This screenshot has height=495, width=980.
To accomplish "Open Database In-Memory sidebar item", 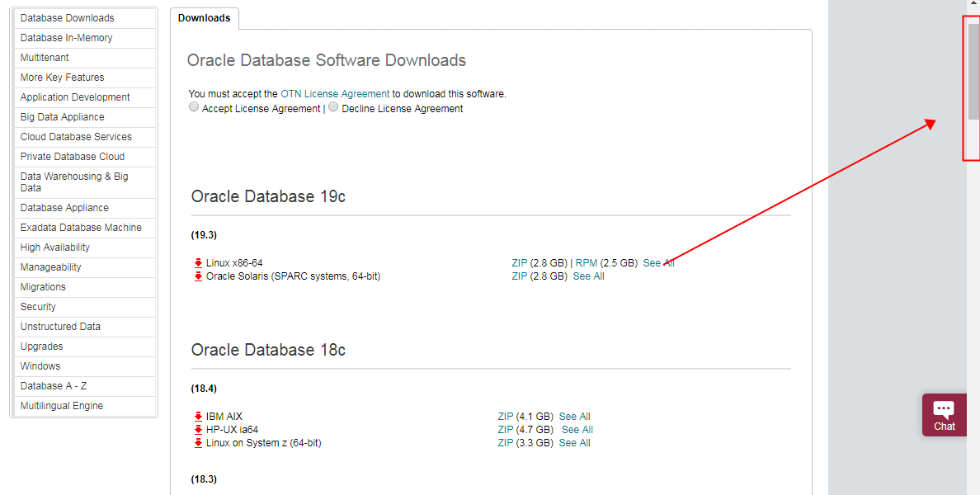I will 85,38.
